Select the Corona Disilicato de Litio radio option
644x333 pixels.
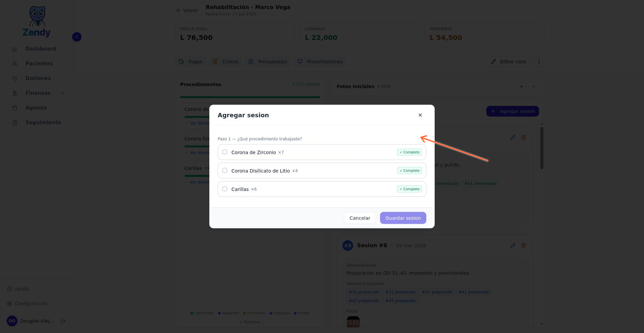[225, 171]
